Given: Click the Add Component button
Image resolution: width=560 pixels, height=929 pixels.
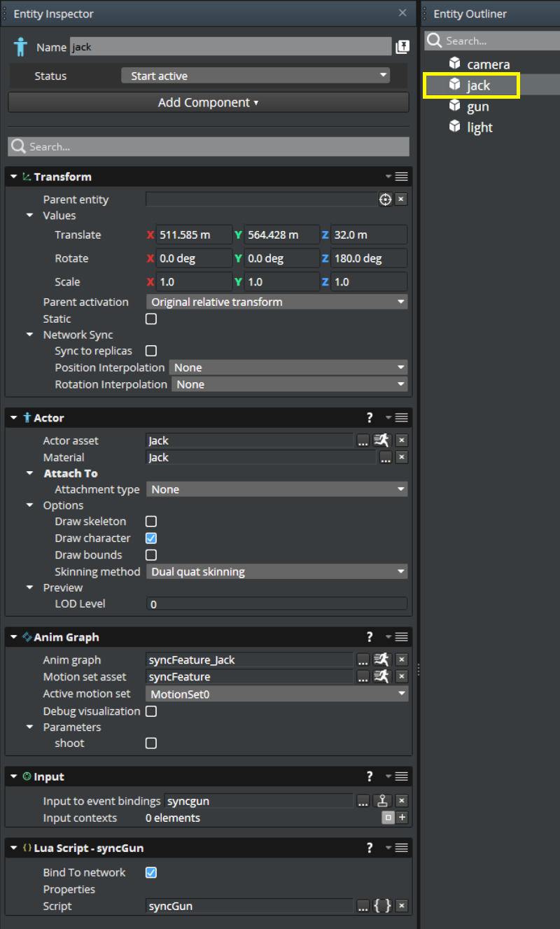Looking at the screenshot, I should 208,102.
